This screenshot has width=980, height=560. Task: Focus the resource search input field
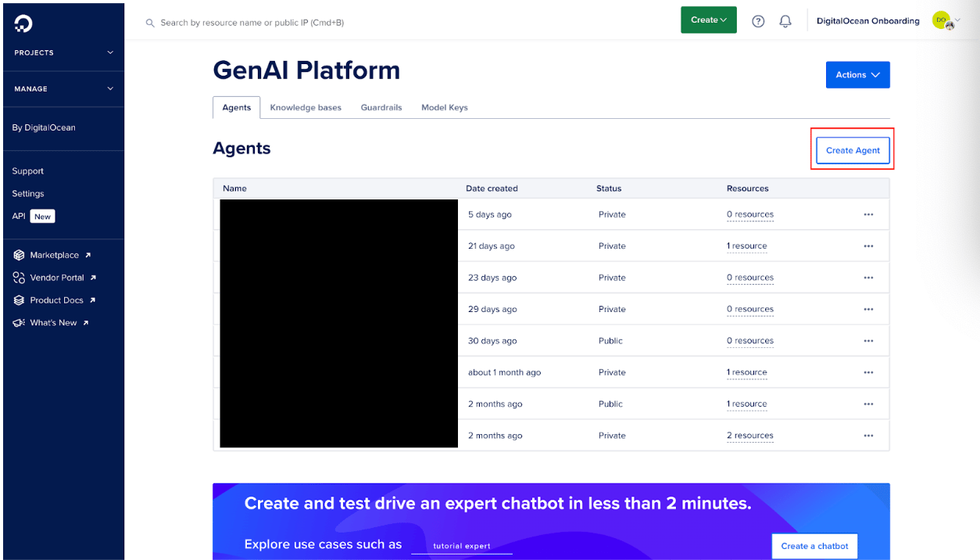click(252, 23)
